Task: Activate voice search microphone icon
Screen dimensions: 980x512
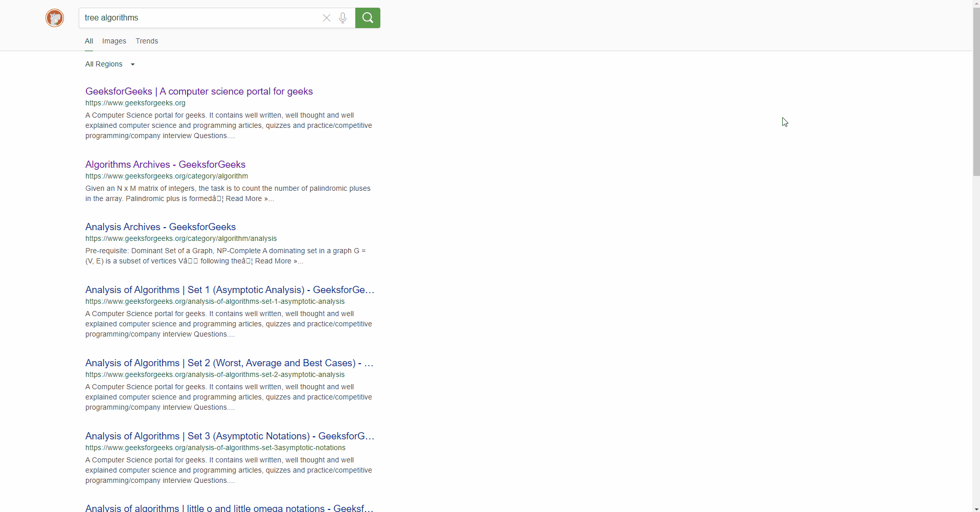Action: (x=343, y=18)
